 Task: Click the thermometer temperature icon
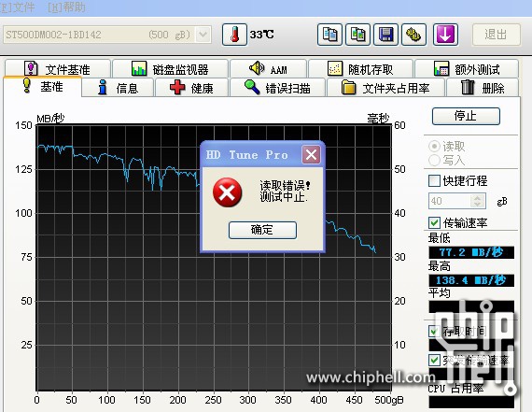pos(234,35)
